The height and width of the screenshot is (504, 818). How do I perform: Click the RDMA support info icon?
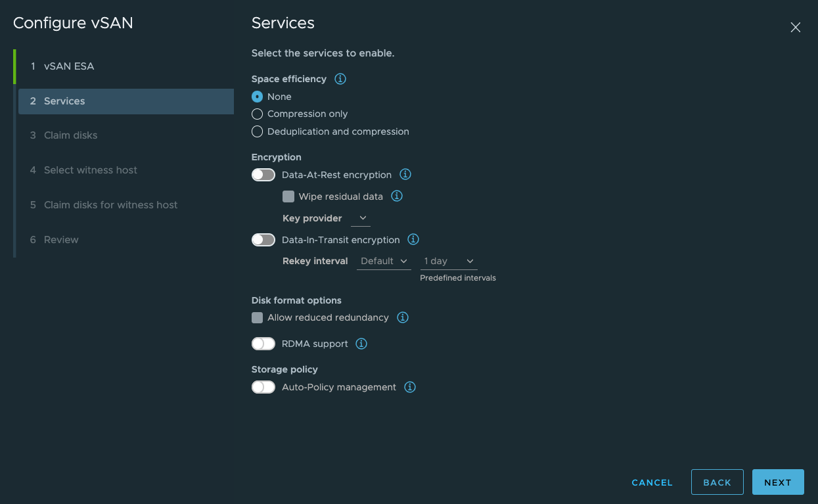click(361, 343)
